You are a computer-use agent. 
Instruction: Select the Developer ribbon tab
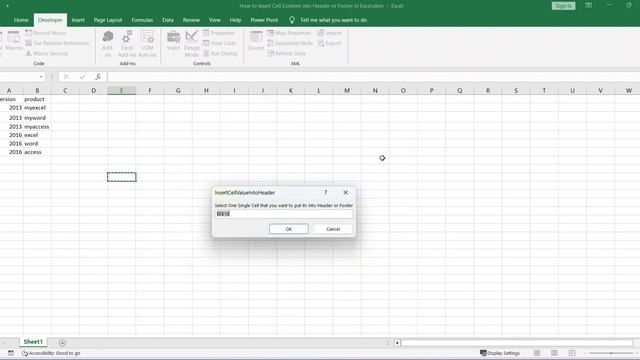(50, 20)
